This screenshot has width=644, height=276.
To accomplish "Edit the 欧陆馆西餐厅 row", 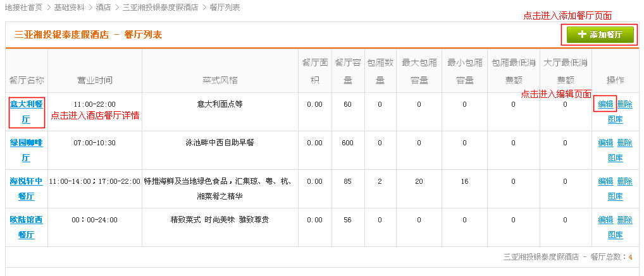I will pos(605,220).
